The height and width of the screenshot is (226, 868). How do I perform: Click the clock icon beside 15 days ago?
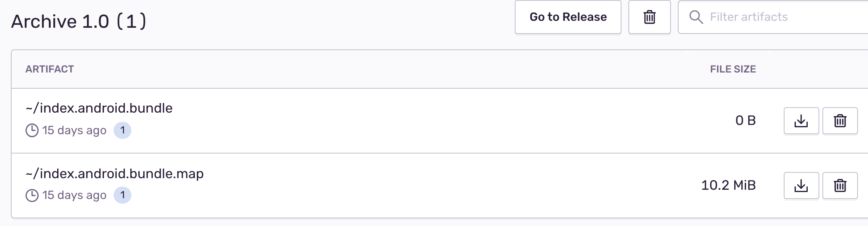coord(32,130)
